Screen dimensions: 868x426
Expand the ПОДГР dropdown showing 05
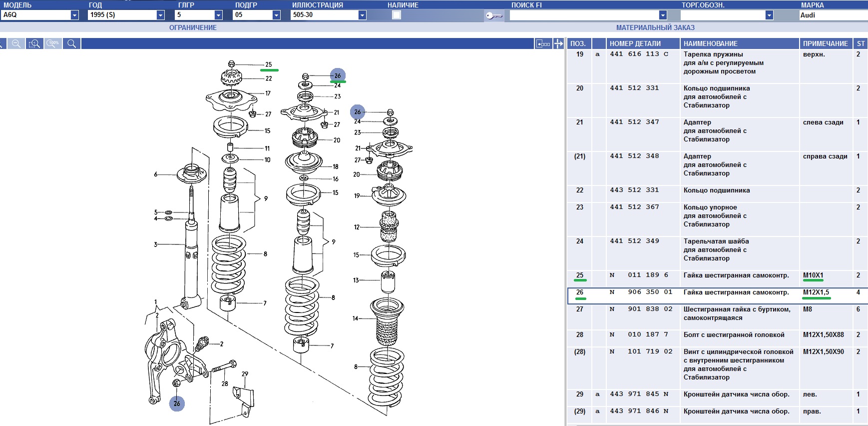(x=276, y=15)
